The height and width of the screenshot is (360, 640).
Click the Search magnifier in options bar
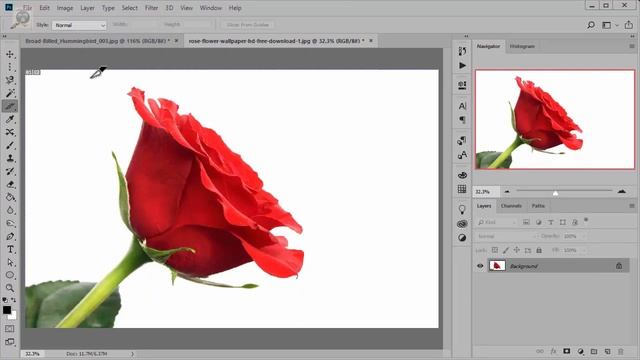[x=591, y=25]
